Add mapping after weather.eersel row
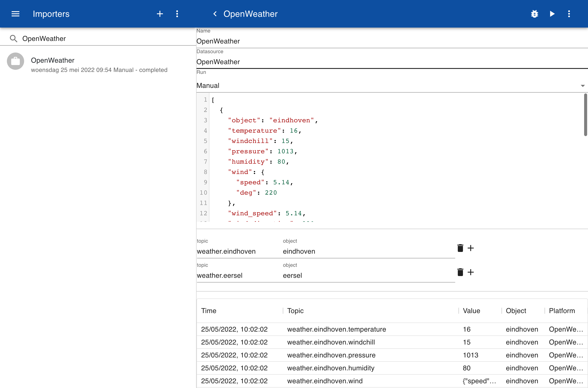This screenshot has width=588, height=388. pyautogui.click(x=471, y=272)
